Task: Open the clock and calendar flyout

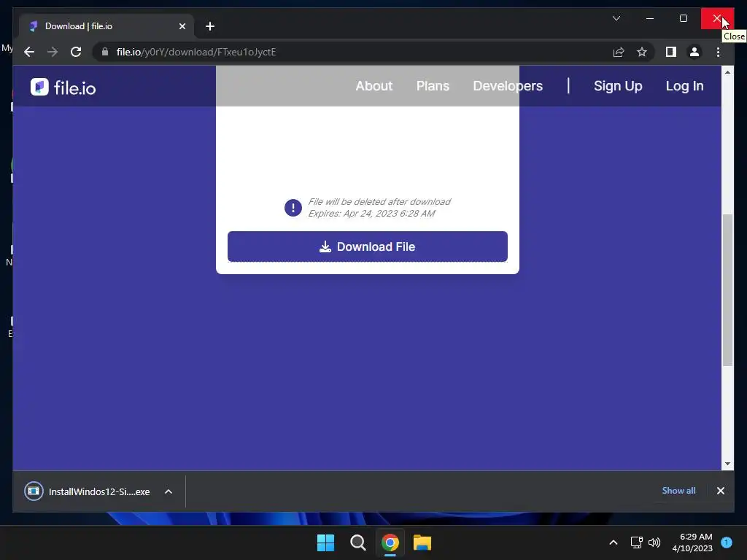Action: (692, 542)
